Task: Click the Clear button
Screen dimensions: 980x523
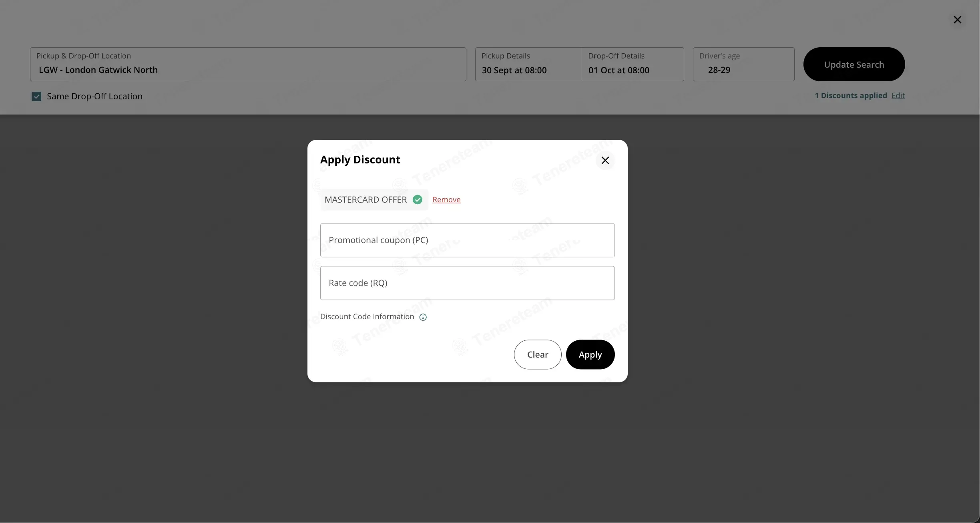Action: [537, 354]
